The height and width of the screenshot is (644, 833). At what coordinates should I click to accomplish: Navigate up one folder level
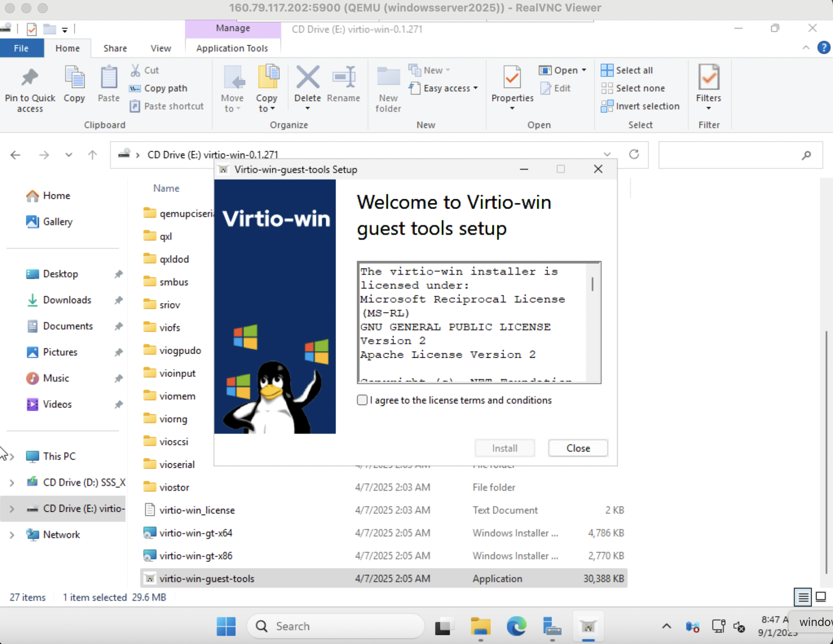(92, 155)
